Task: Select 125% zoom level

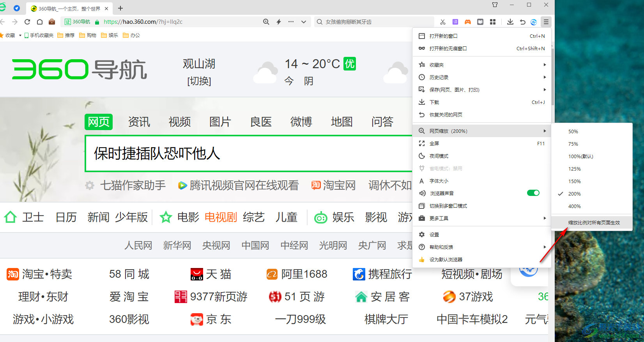Action: tap(592, 169)
